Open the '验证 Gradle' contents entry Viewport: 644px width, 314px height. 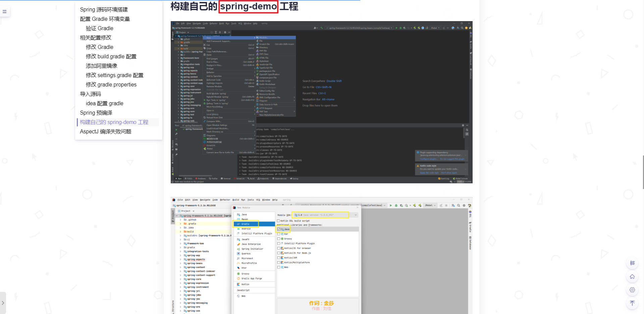99,28
